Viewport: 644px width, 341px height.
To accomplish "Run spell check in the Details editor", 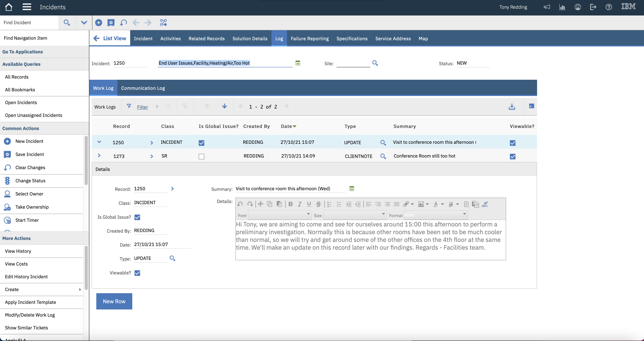I will [485, 205].
